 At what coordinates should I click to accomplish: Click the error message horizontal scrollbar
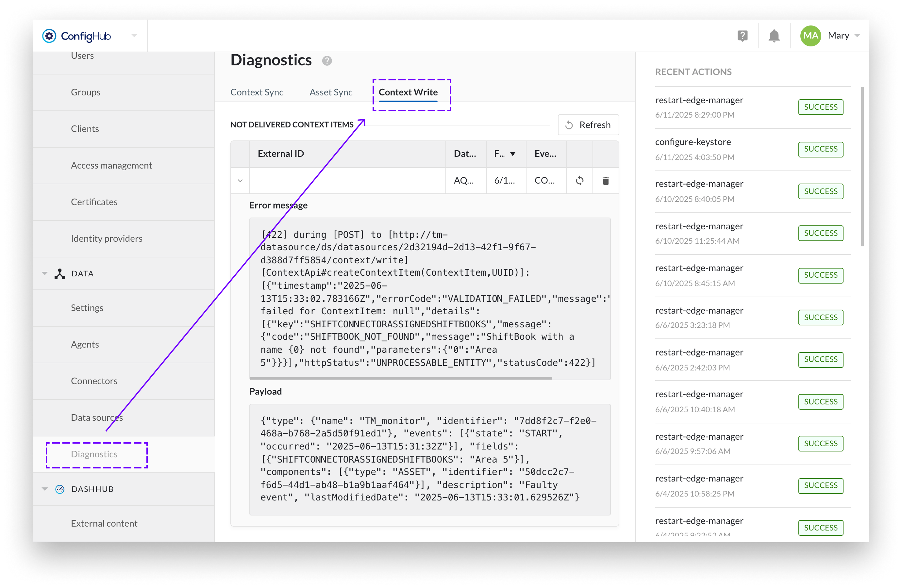[400, 378]
